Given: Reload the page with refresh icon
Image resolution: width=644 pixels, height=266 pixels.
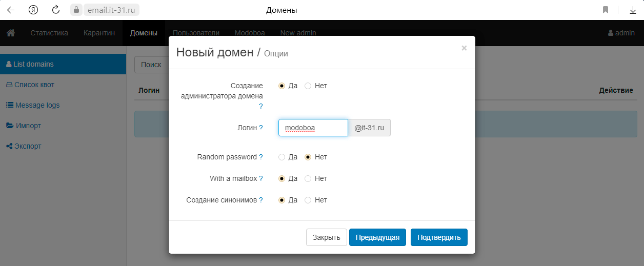Looking at the screenshot, I should coord(56,10).
